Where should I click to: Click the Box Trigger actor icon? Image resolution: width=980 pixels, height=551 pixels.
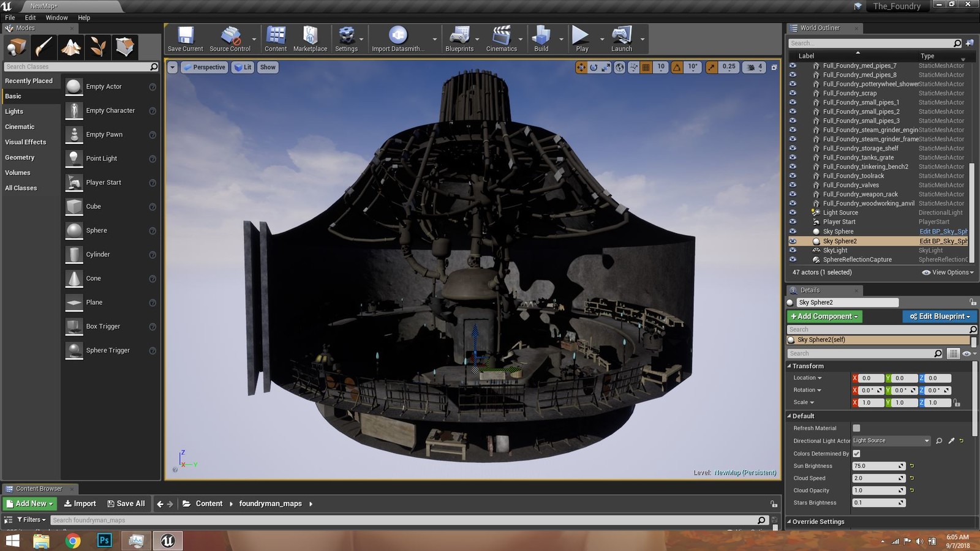point(74,326)
